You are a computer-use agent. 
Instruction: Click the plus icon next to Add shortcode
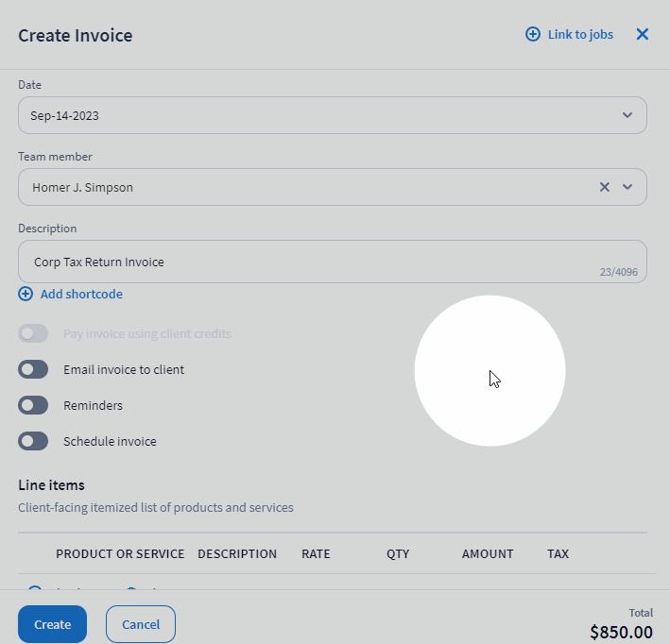pyautogui.click(x=26, y=295)
